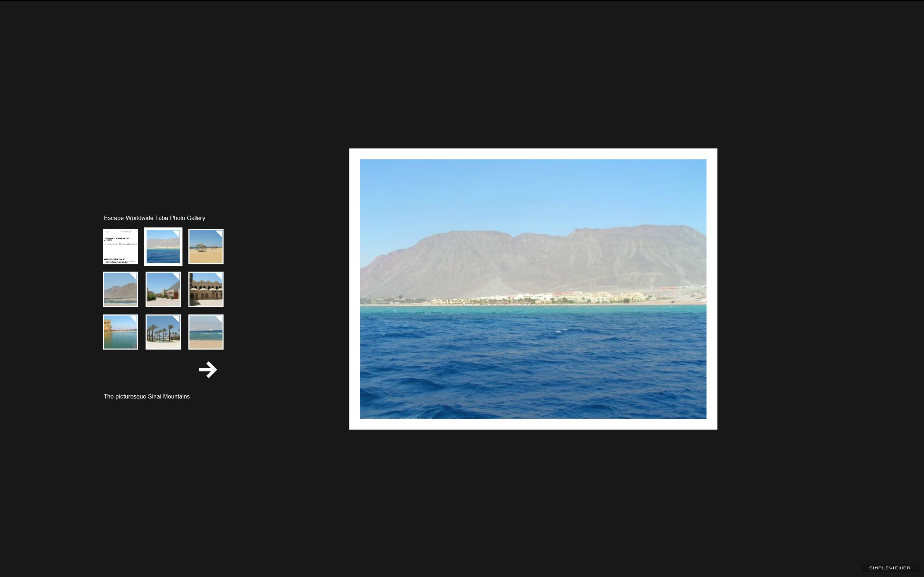View the palm trees promenade thumbnail

pyautogui.click(x=163, y=332)
